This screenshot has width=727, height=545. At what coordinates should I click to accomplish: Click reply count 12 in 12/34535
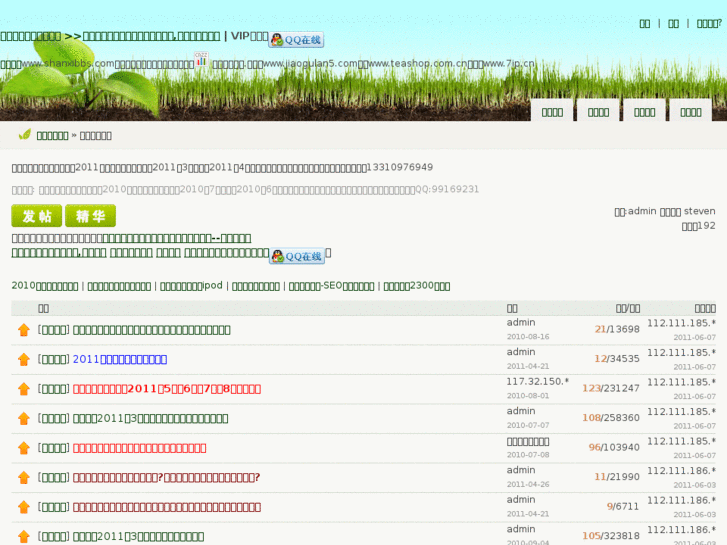tap(600, 359)
